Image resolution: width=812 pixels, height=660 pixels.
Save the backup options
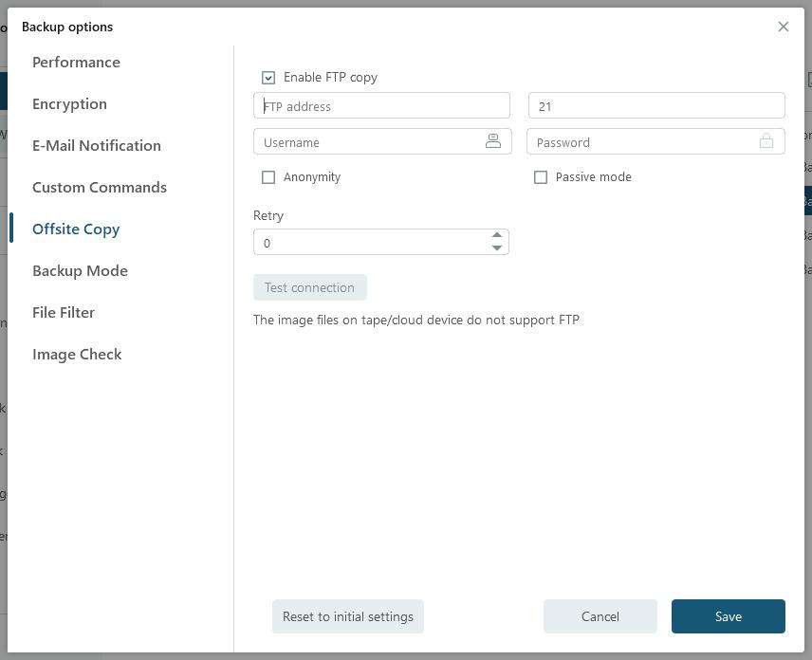728,616
